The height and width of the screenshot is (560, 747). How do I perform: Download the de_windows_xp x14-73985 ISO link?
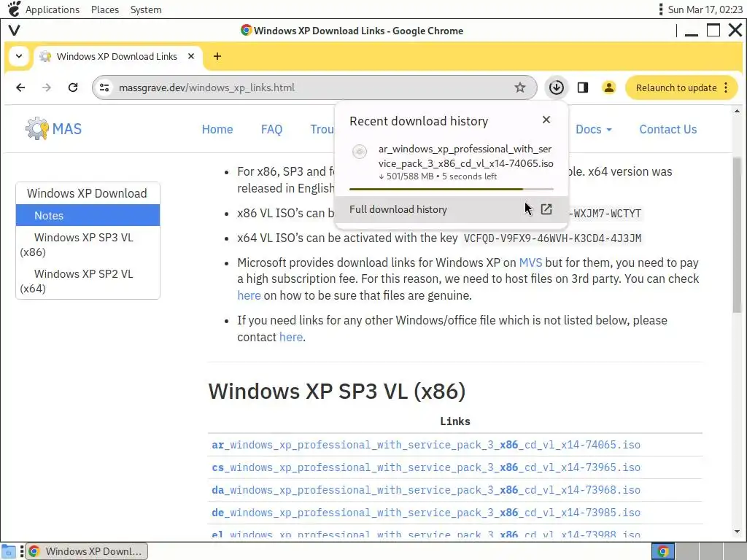click(426, 513)
